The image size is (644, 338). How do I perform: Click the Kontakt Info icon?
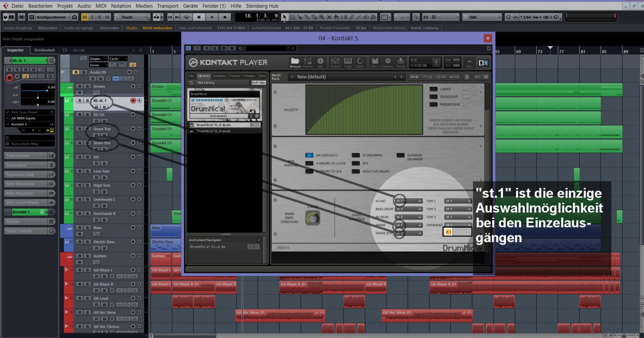coord(320,62)
